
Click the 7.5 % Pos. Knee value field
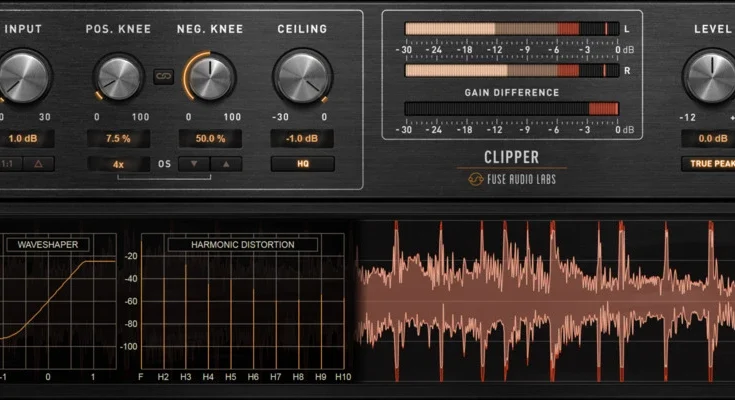pos(118,139)
